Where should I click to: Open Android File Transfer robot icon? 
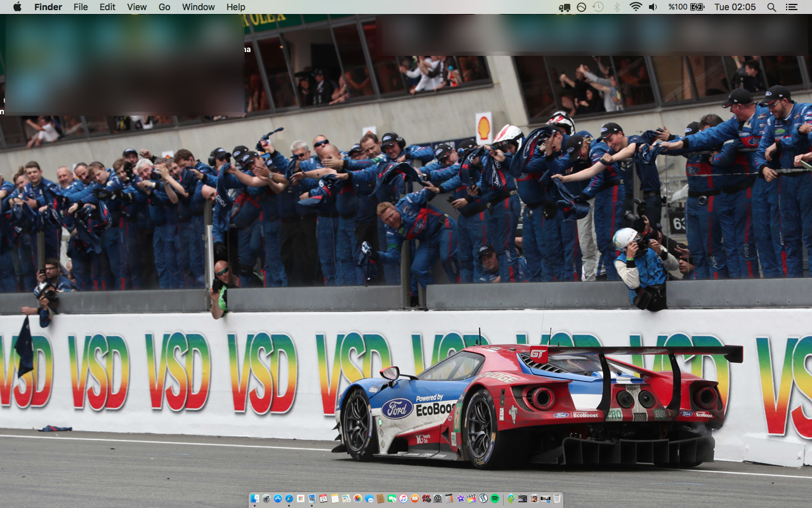click(x=511, y=498)
